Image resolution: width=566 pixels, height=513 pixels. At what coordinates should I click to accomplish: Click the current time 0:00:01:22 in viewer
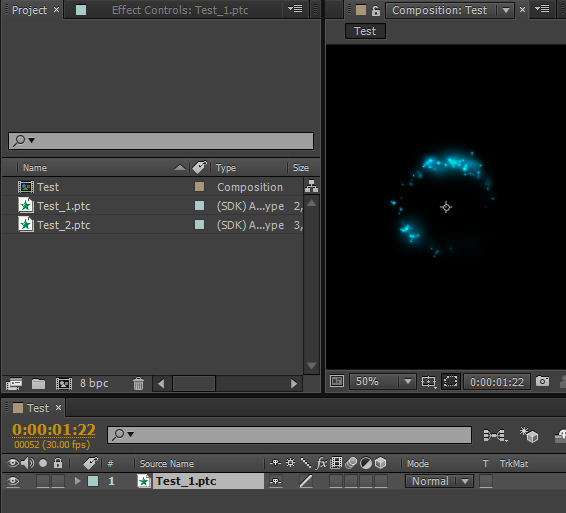(x=497, y=382)
